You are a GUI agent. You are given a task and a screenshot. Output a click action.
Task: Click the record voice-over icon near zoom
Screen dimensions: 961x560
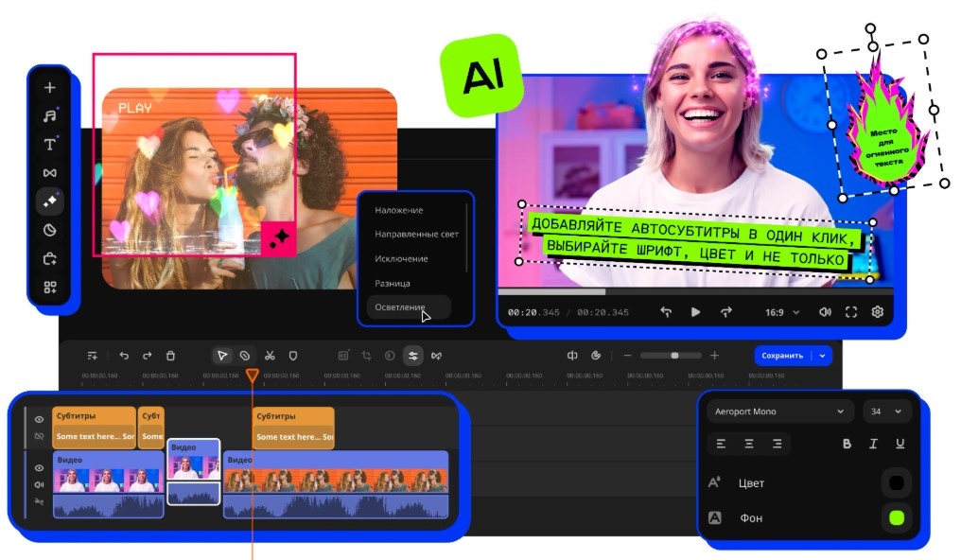[596, 356]
